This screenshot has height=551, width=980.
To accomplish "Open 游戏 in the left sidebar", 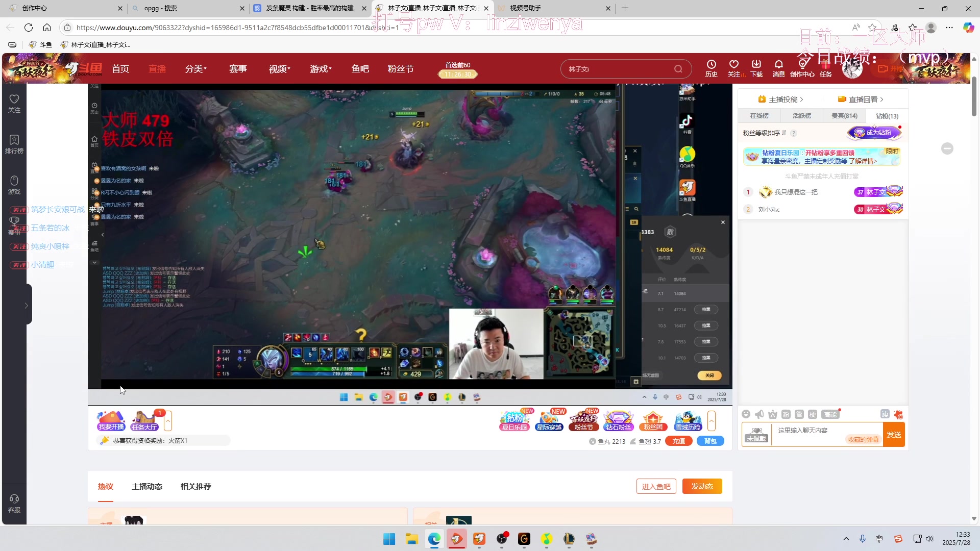I will 14,185.
